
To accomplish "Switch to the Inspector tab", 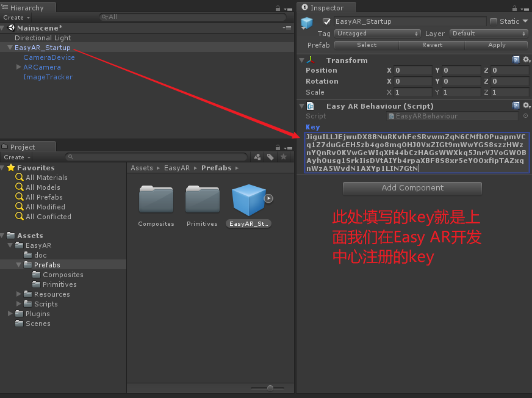I will (326, 7).
